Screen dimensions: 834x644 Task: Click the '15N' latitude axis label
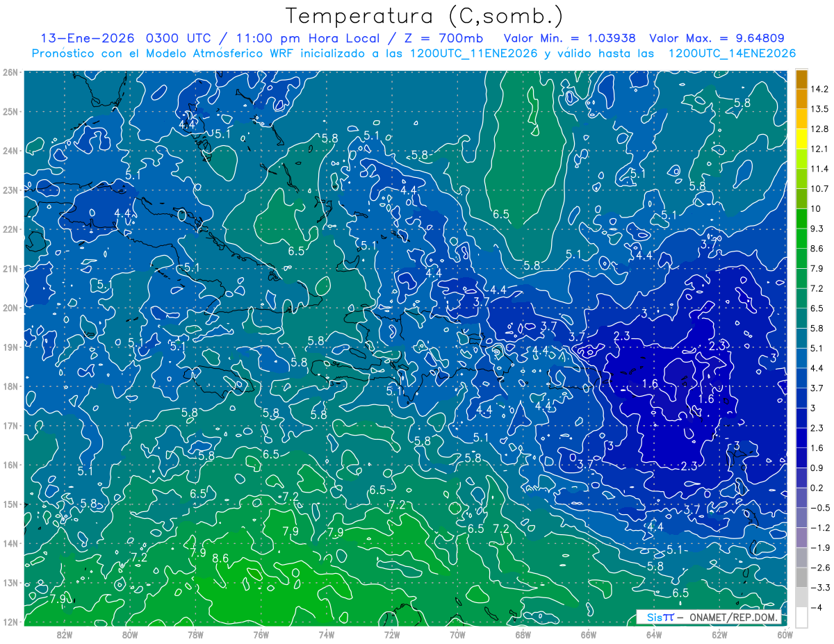(x=10, y=504)
